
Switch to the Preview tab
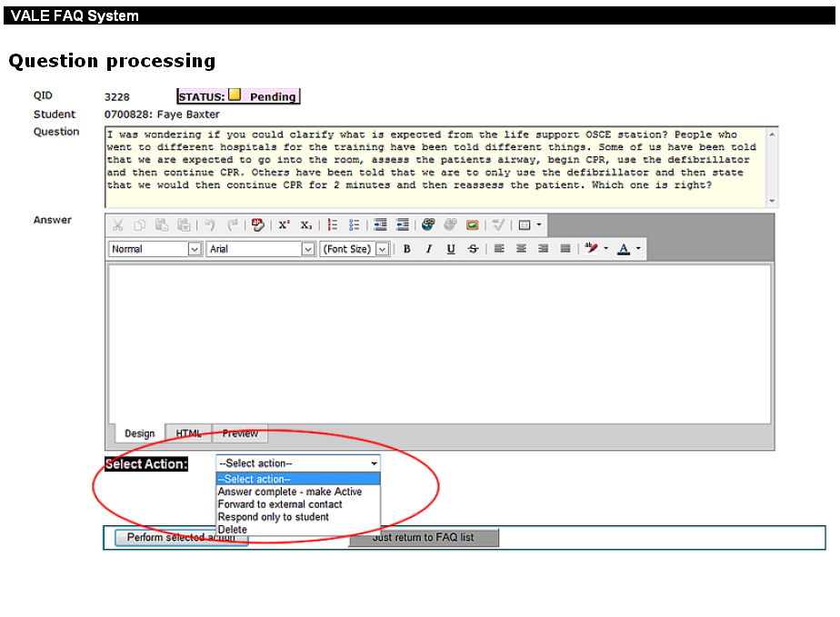pos(240,433)
